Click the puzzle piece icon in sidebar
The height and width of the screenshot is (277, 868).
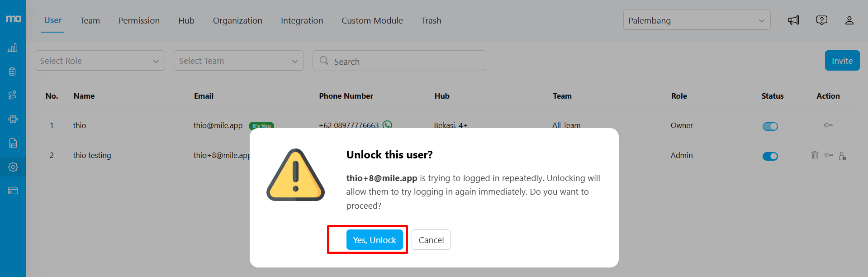tap(13, 119)
